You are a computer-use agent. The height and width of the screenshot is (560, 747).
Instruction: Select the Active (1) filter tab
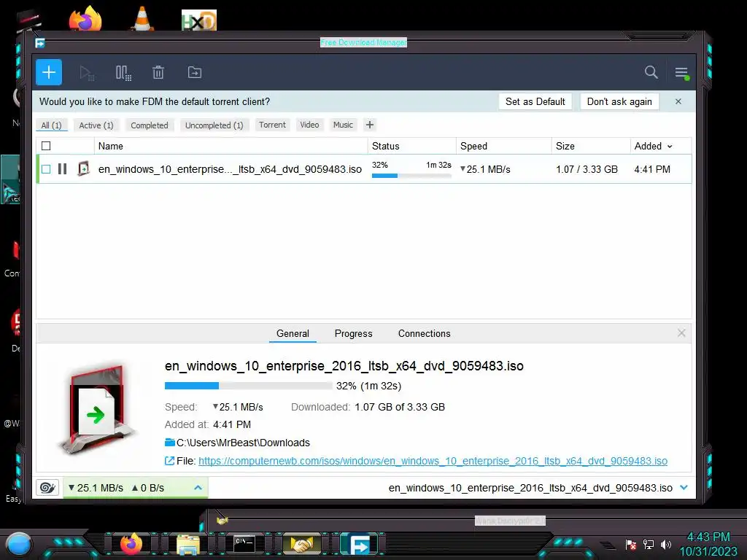tap(96, 125)
